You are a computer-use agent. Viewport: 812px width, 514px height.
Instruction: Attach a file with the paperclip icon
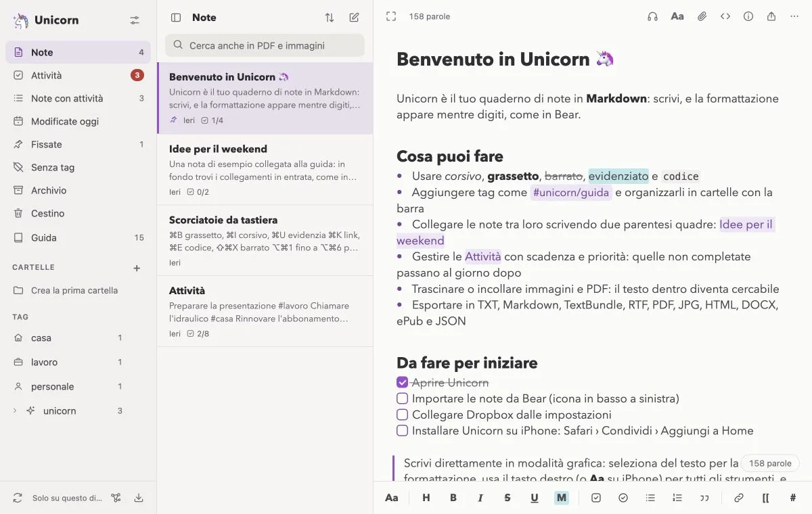coord(702,16)
